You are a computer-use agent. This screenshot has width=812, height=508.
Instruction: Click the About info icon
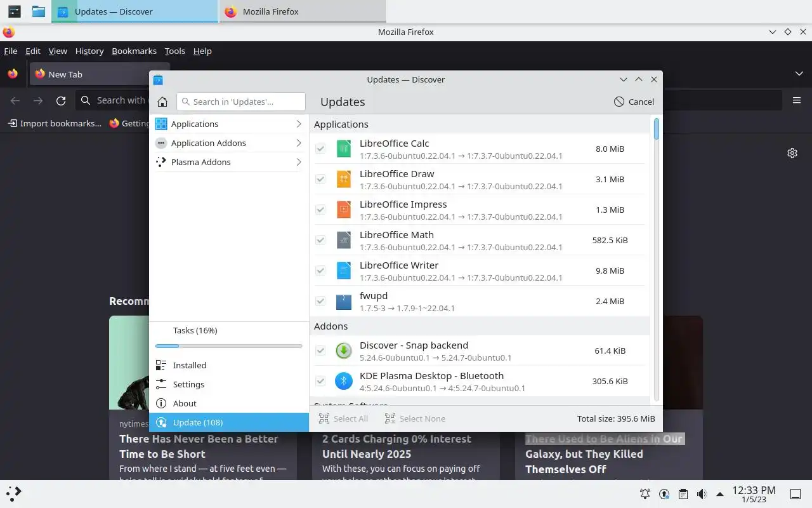click(x=161, y=403)
